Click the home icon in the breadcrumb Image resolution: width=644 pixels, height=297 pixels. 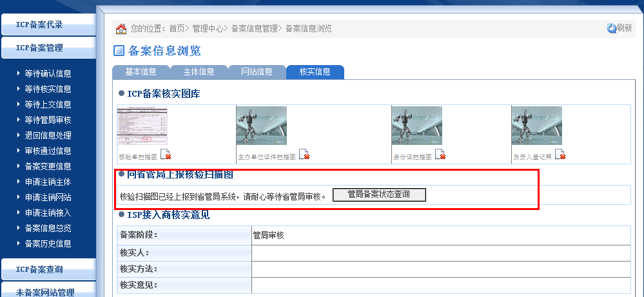121,29
